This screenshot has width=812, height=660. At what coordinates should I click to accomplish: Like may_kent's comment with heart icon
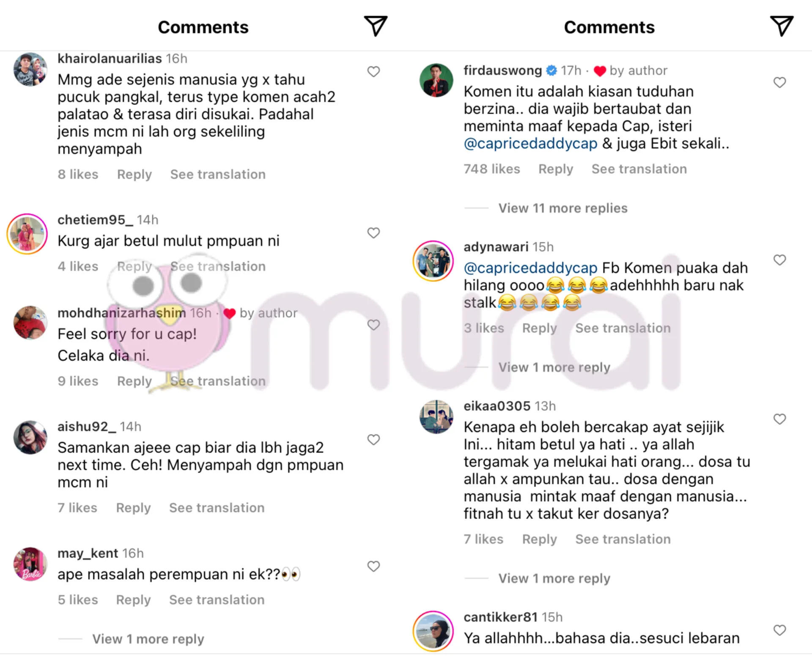[x=373, y=566]
